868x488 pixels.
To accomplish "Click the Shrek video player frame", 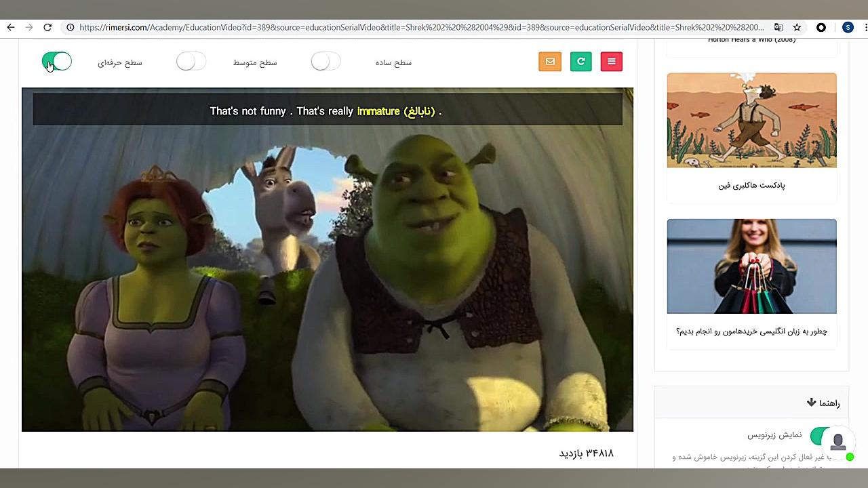I will tap(328, 260).
